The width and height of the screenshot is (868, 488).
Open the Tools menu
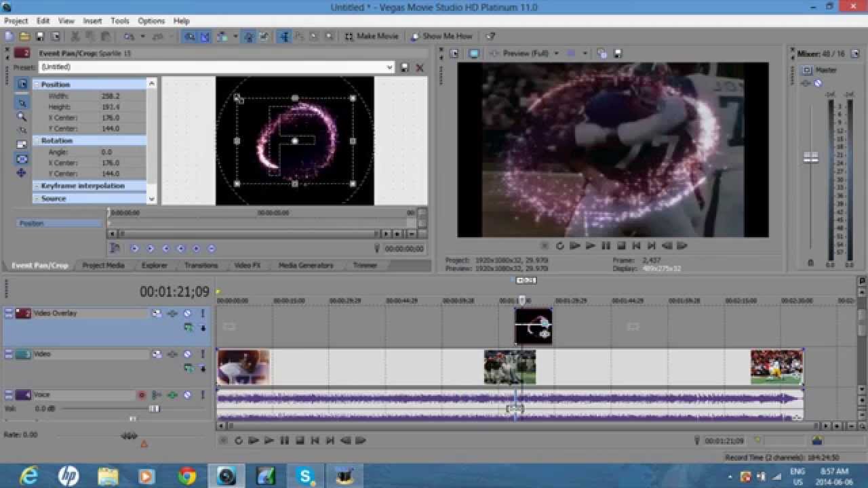click(x=120, y=21)
